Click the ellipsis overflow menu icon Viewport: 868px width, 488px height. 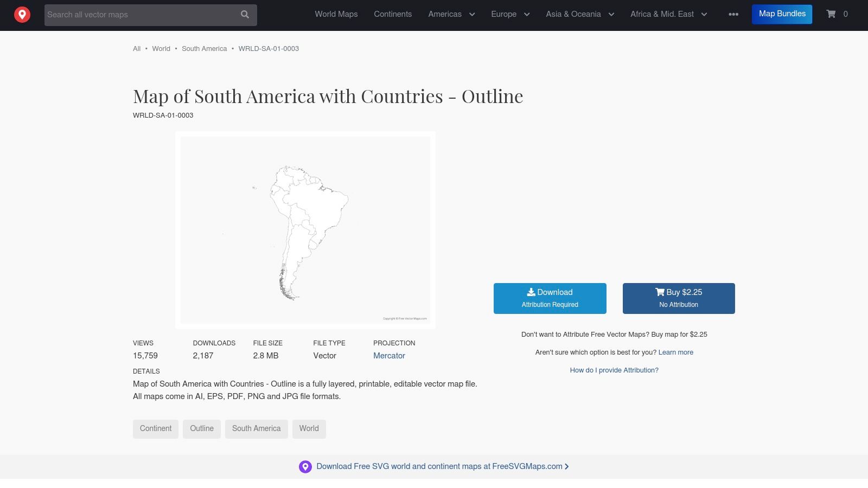[733, 15]
